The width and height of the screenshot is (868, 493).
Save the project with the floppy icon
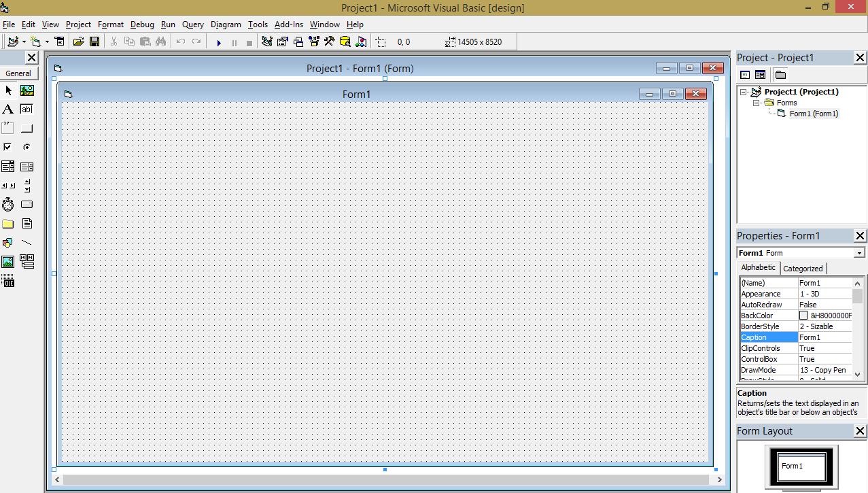[x=94, y=41]
